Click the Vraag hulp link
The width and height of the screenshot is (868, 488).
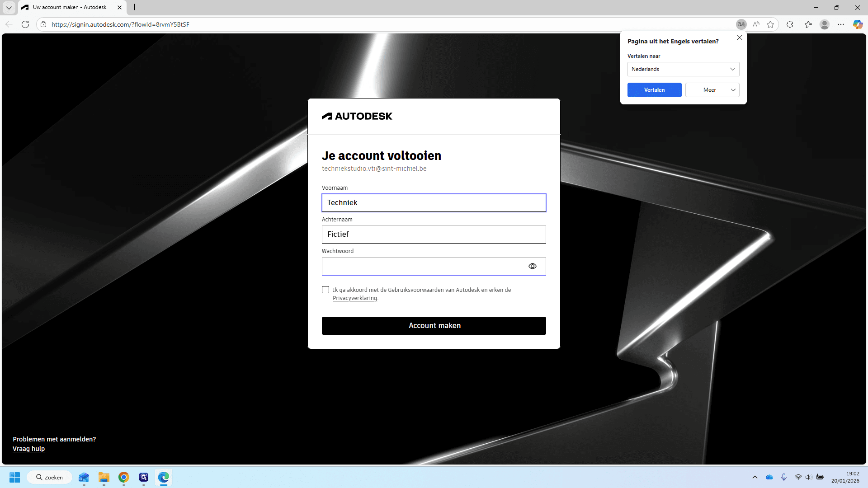tap(28, 449)
